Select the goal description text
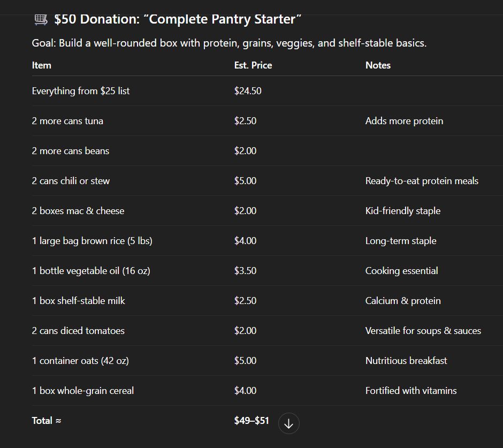 228,43
